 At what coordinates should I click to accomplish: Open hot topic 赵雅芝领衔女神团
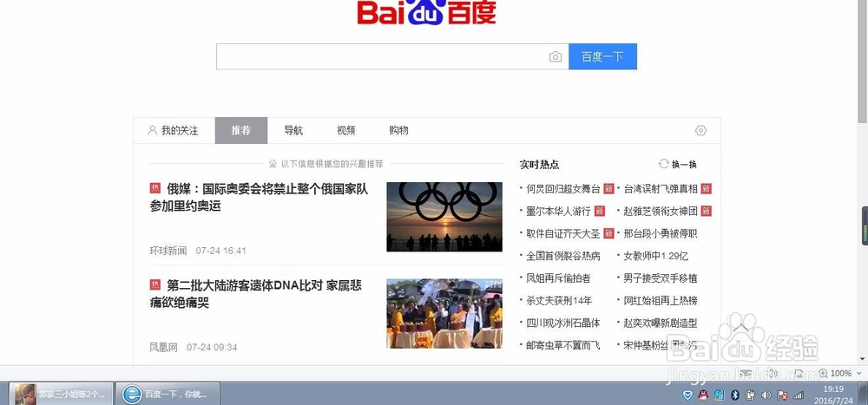[661, 212]
